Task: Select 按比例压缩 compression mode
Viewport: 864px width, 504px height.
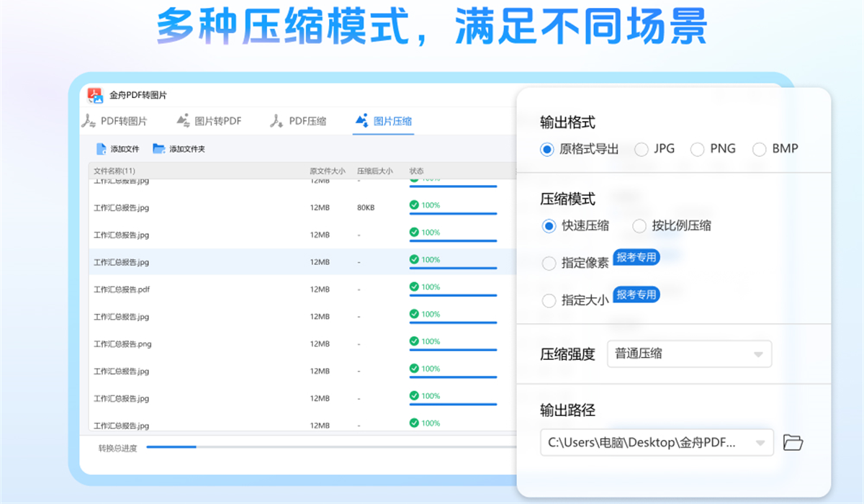Action: [639, 226]
